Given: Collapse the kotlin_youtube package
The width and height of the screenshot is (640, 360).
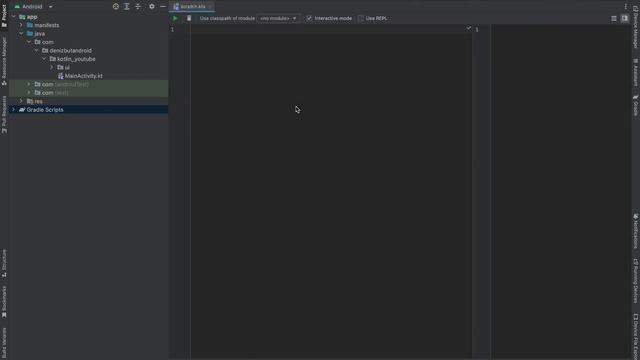Looking at the screenshot, I should click(44, 59).
